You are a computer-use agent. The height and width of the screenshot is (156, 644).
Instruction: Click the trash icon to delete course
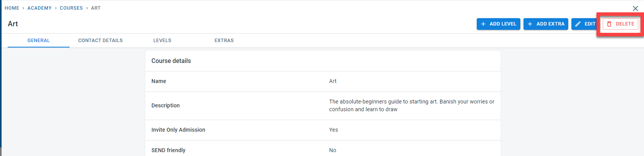[x=609, y=24]
